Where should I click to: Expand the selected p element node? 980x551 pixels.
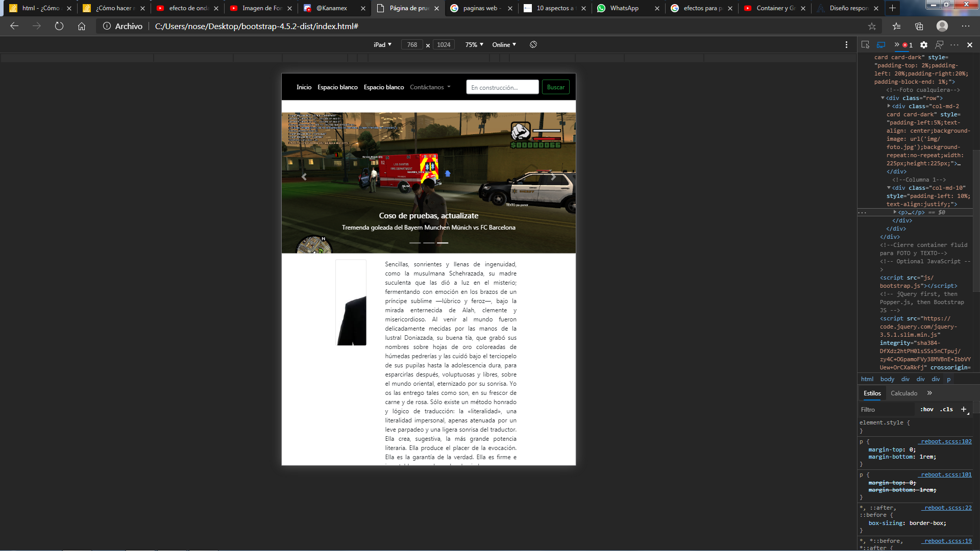tap(895, 212)
